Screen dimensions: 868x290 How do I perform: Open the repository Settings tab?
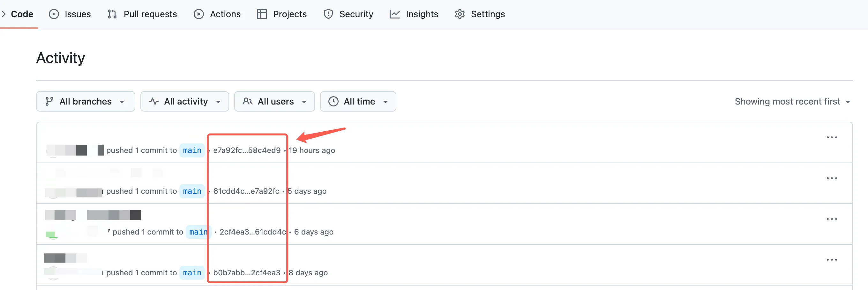pyautogui.click(x=480, y=14)
